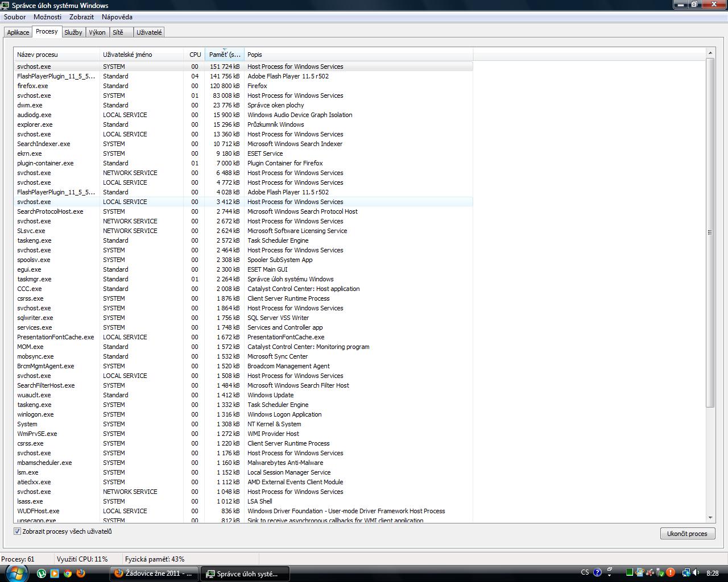Sort by the Uživatelské jméno column header
Screen dimensions: 728x582
[x=142, y=55]
